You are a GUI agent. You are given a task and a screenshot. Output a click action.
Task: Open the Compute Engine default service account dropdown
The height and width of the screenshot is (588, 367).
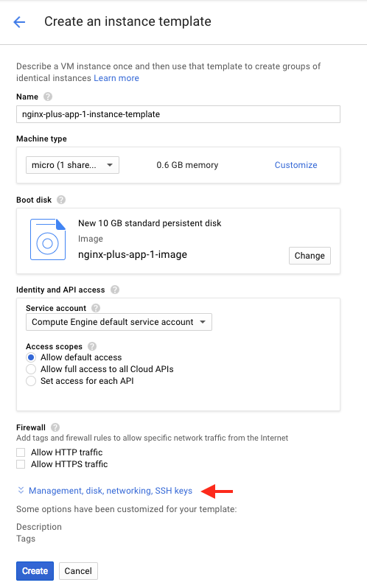click(119, 322)
